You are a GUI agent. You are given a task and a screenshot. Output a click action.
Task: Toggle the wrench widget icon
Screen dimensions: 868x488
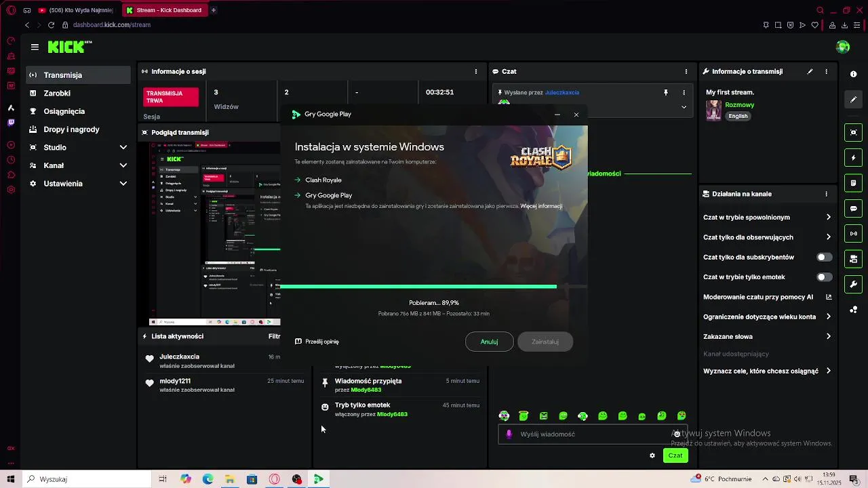853,284
